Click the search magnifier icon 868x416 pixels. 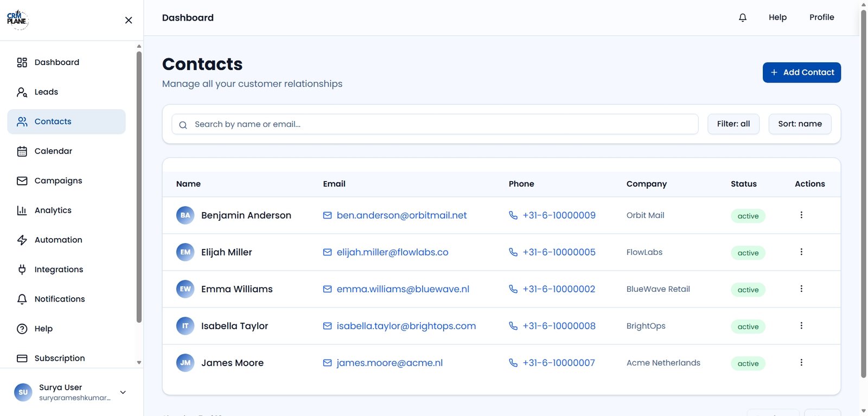pyautogui.click(x=183, y=125)
